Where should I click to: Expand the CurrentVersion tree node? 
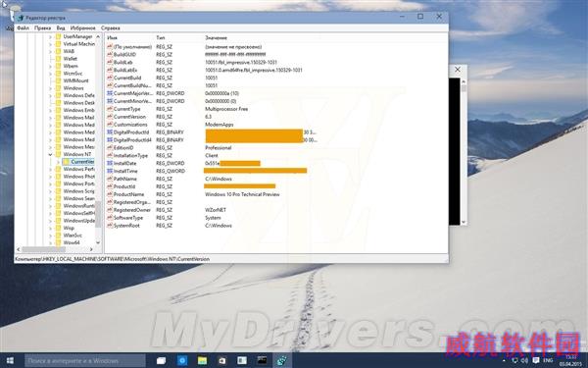tap(58, 162)
